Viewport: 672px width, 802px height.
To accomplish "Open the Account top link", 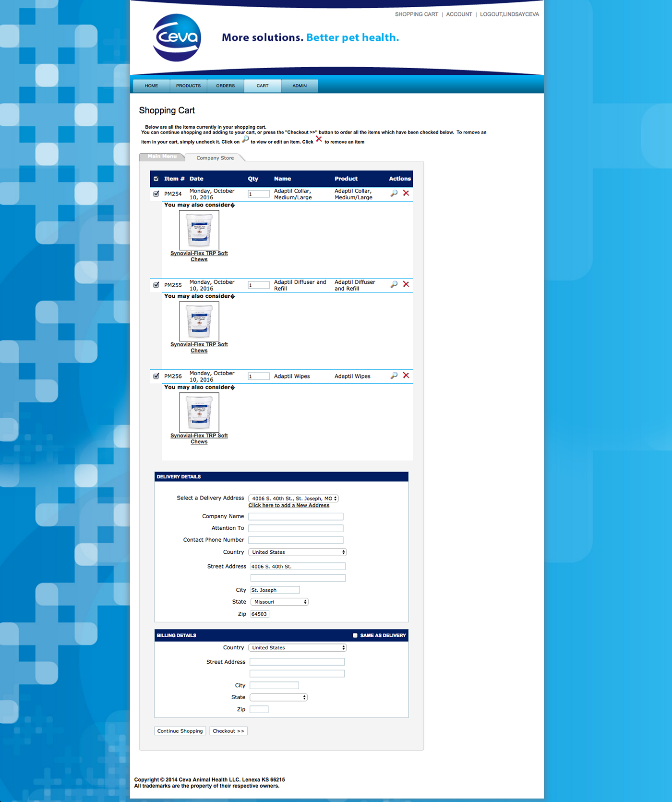I will [x=459, y=14].
